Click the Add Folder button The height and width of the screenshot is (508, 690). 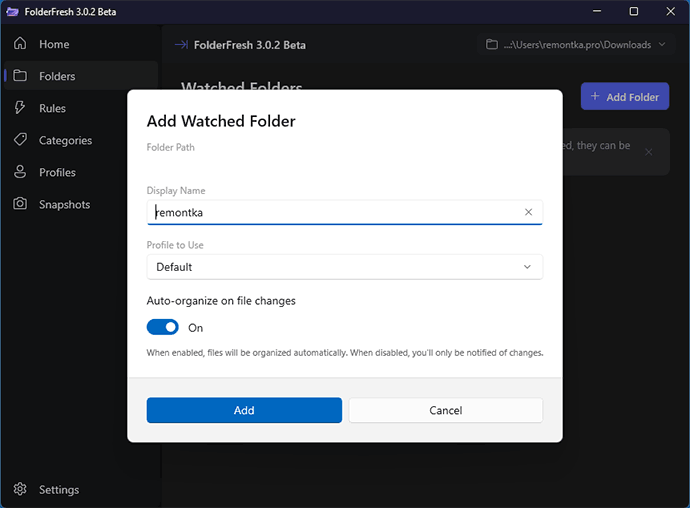[625, 96]
